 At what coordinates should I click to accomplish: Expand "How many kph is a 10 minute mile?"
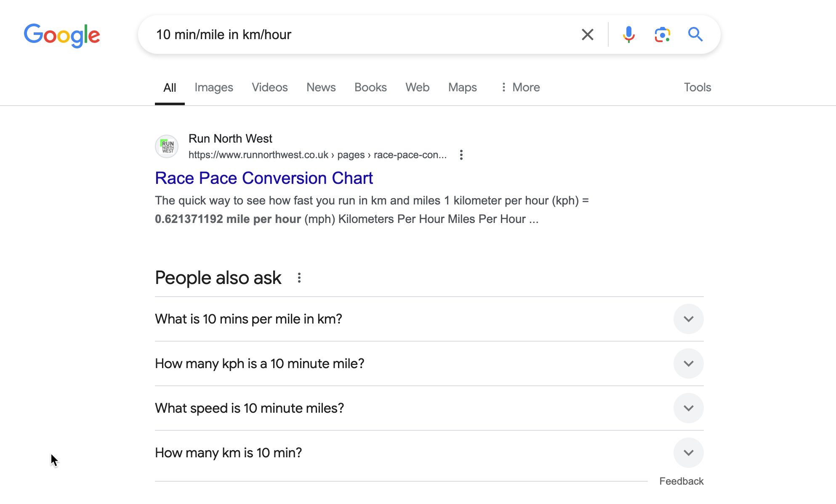pos(429,363)
